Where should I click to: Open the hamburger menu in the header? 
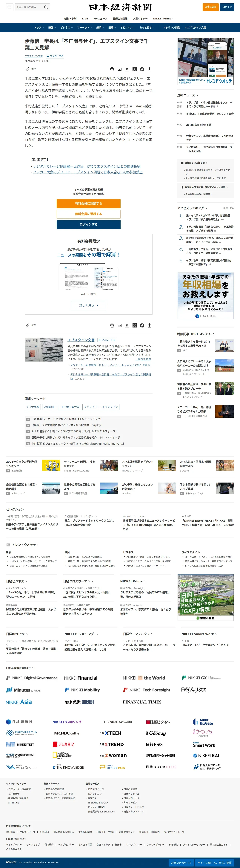pyautogui.click(x=9, y=7)
